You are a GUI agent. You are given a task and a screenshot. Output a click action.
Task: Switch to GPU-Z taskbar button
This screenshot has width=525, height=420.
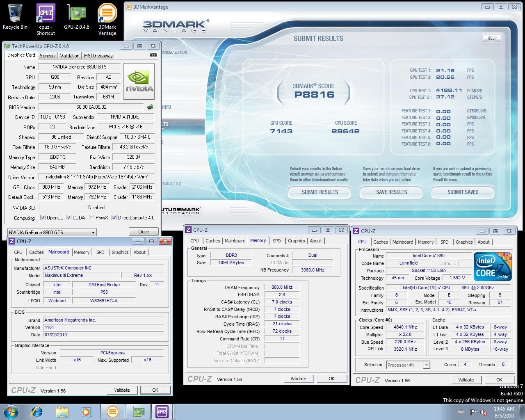point(137,411)
